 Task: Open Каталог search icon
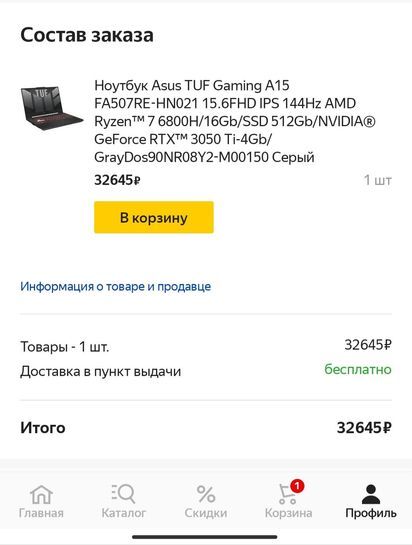123,494
